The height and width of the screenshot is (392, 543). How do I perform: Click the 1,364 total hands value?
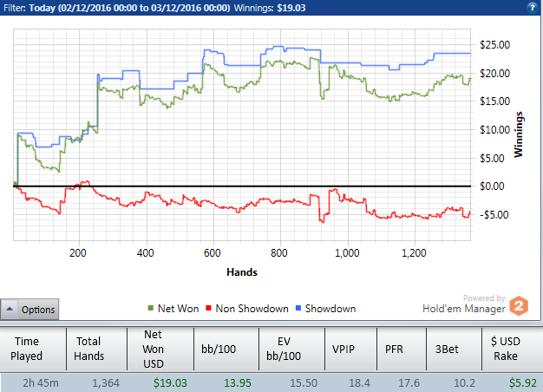point(106,383)
